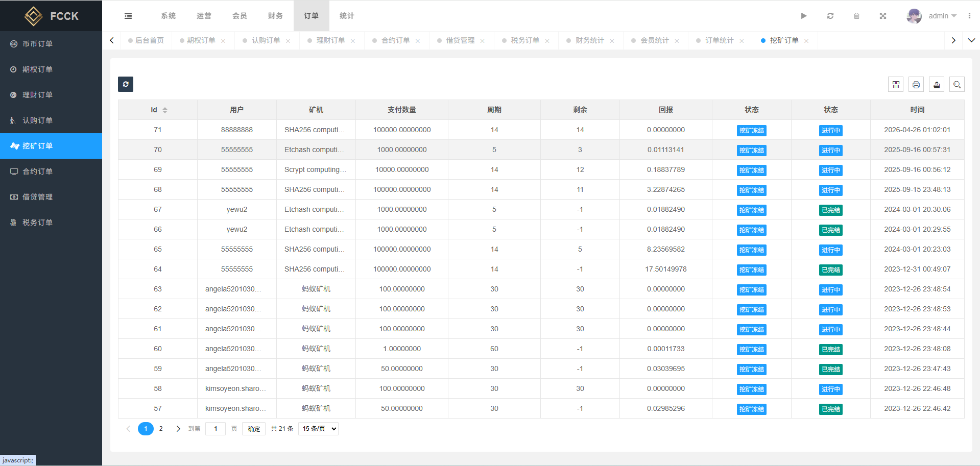The height and width of the screenshot is (466, 980).
Task: Click the export table icon
Action: (937, 85)
